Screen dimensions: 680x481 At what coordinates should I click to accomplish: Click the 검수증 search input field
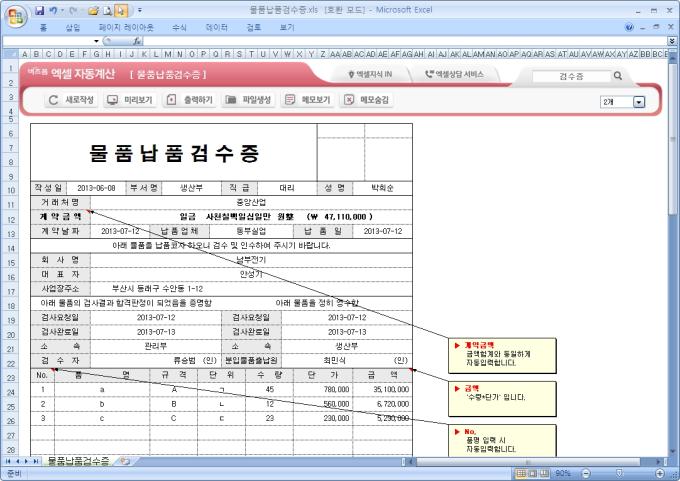[x=568, y=76]
